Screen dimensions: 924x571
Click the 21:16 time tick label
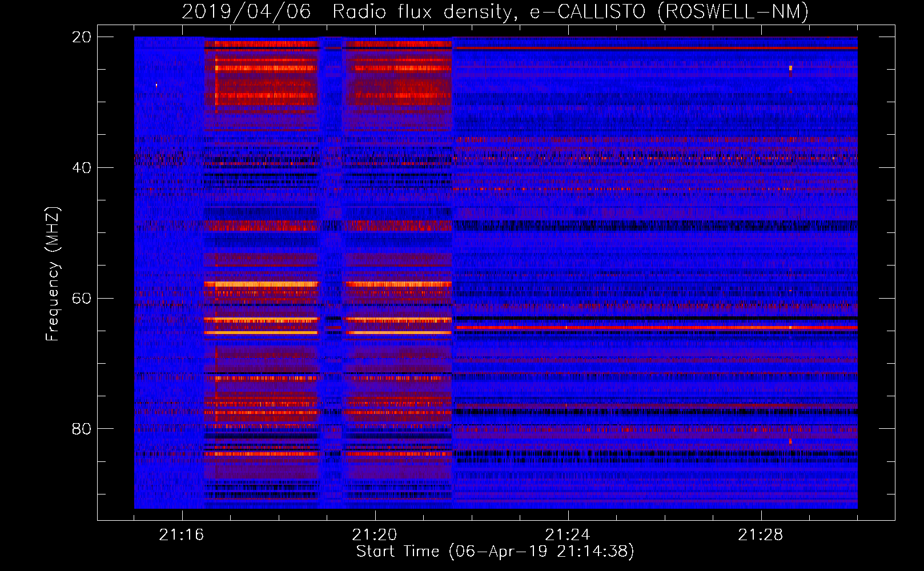pos(182,535)
